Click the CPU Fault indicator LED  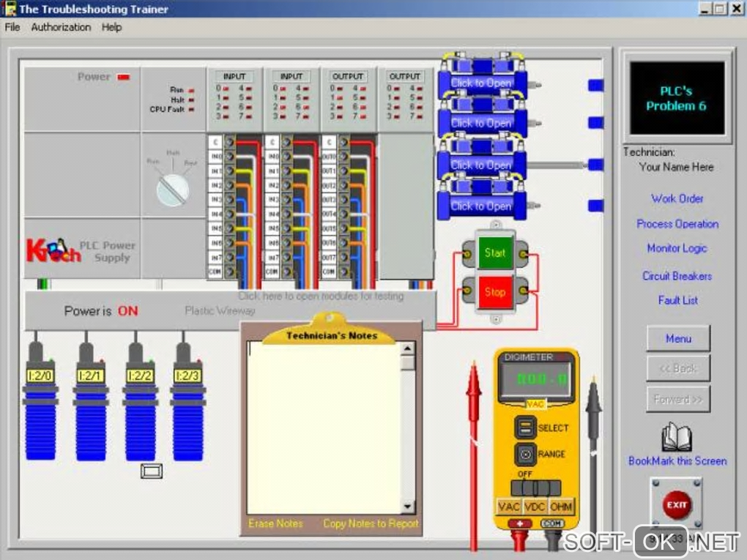coord(191,110)
